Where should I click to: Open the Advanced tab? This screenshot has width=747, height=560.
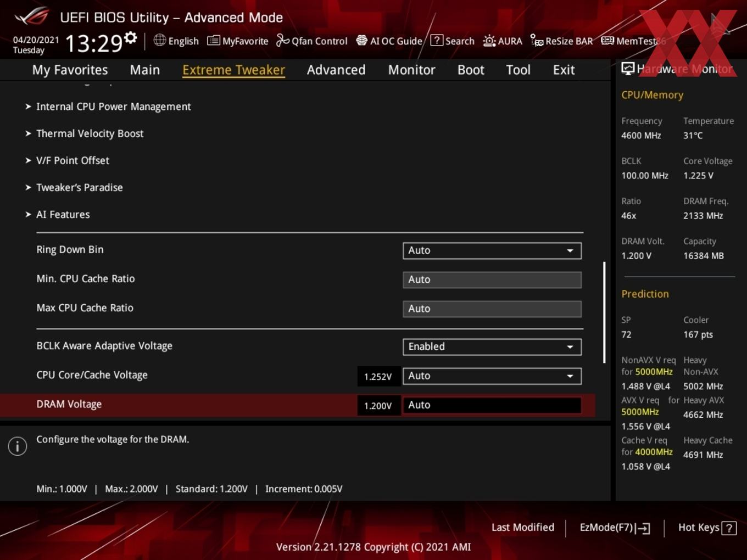tap(336, 70)
